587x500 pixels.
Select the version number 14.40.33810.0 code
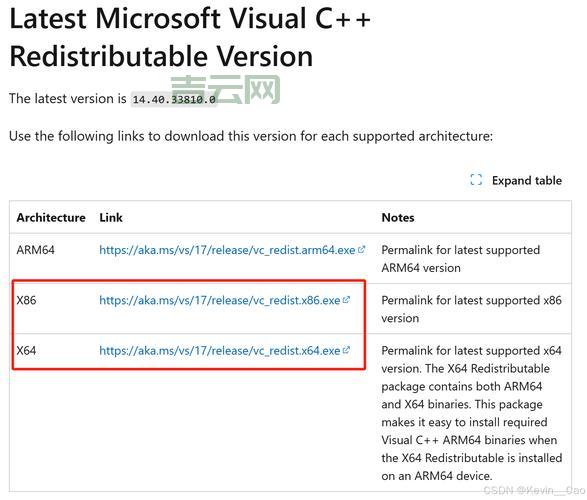(x=174, y=99)
